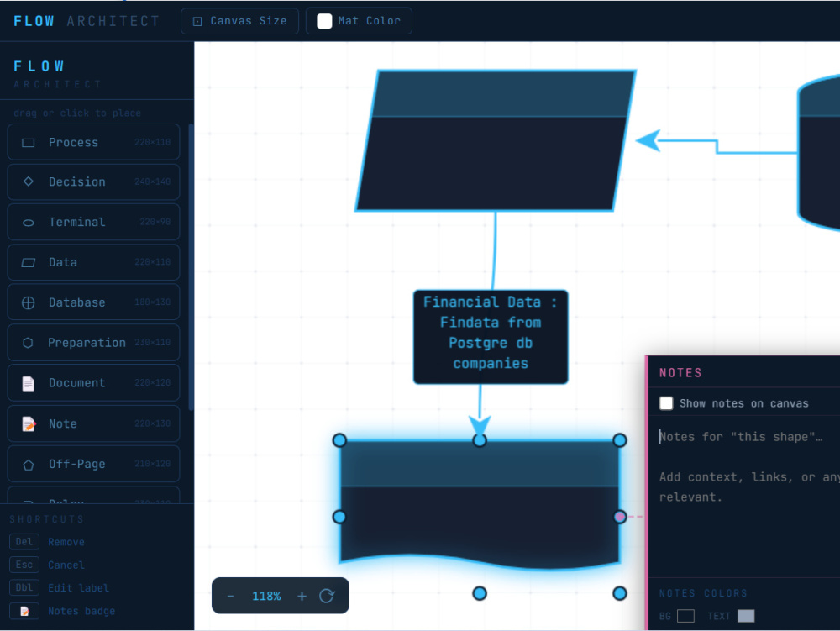Click the Esc key shortcut badge
This screenshot has height=631, width=840.
pyautogui.click(x=24, y=565)
